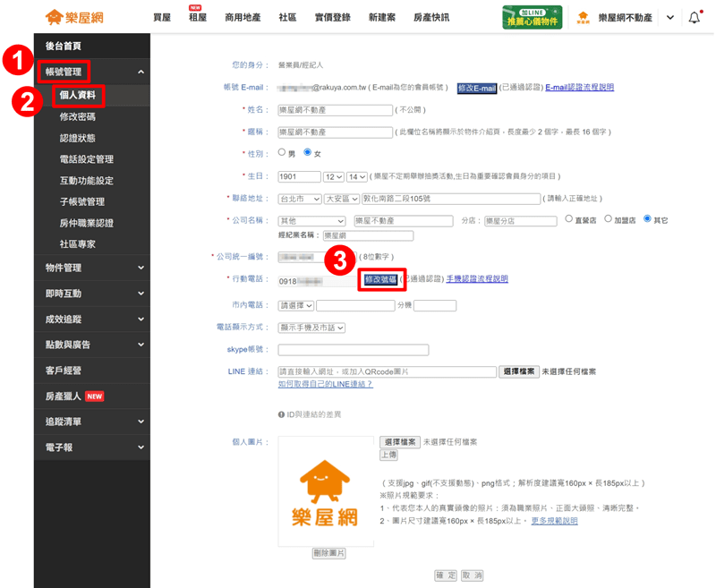The width and height of the screenshot is (716, 588).
Task: Open the 買屋 top menu
Action: point(162,18)
